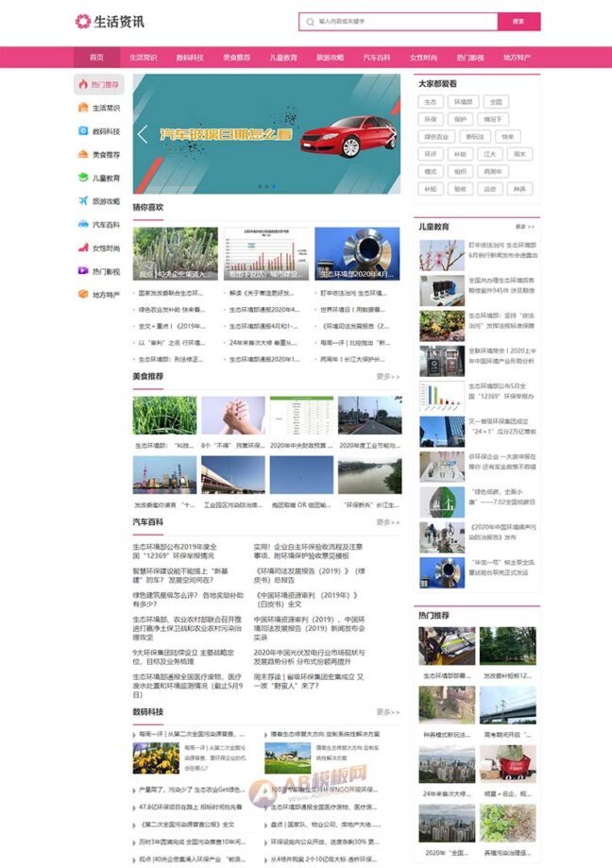The height and width of the screenshot is (868, 612).
Task: Click the food icon beside 美食推荐 in the sidebar
Action: [x=83, y=154]
